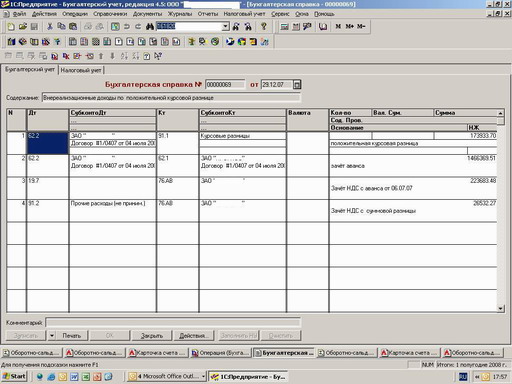Click the Прочие расходы cell in row 4
Screen dimensions: 512x384
(112, 203)
